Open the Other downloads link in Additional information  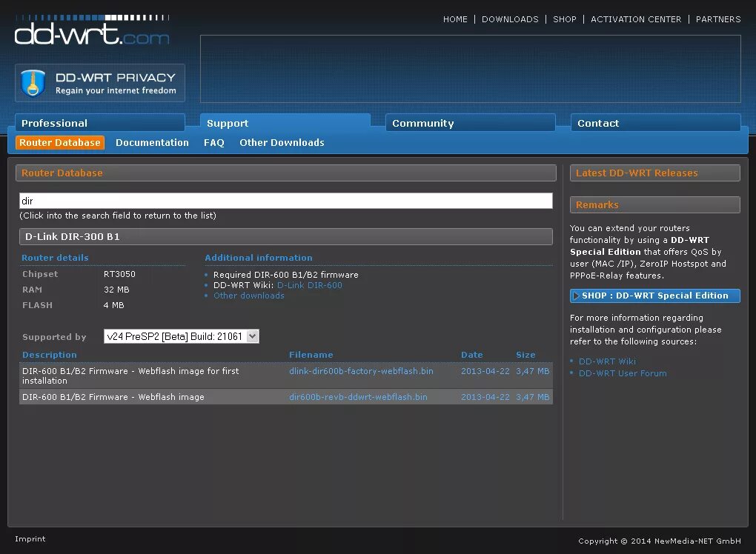click(249, 296)
